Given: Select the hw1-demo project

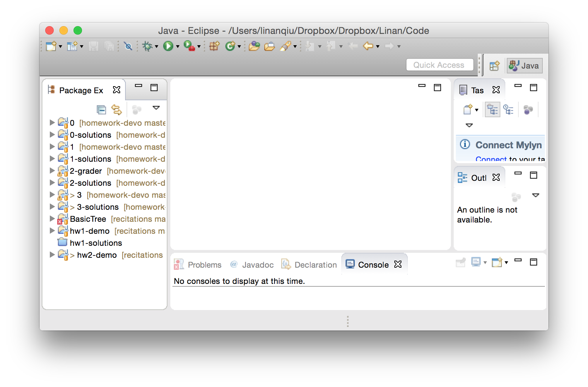Looking at the screenshot, I should point(112,231).
